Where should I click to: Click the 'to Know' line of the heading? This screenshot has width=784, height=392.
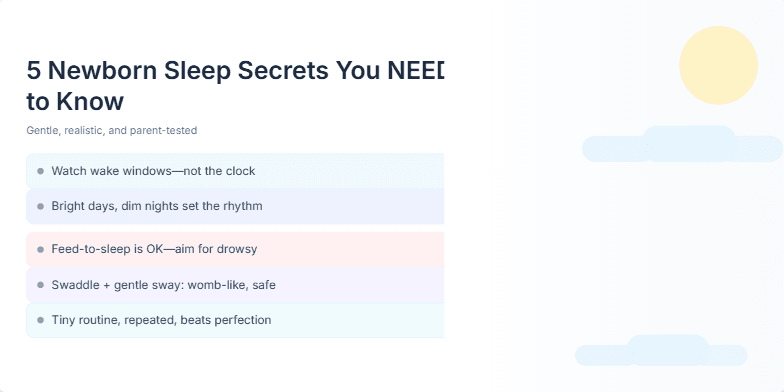(x=75, y=102)
